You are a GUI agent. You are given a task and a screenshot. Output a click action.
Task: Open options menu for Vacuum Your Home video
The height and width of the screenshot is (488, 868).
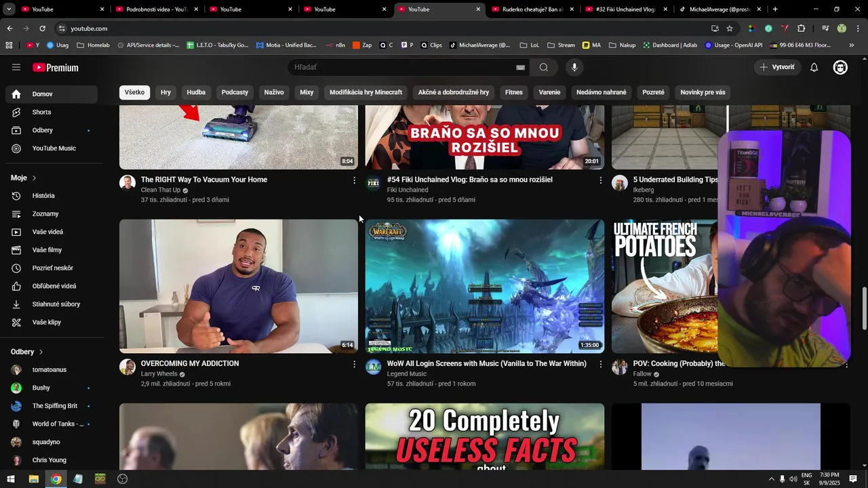354,180
